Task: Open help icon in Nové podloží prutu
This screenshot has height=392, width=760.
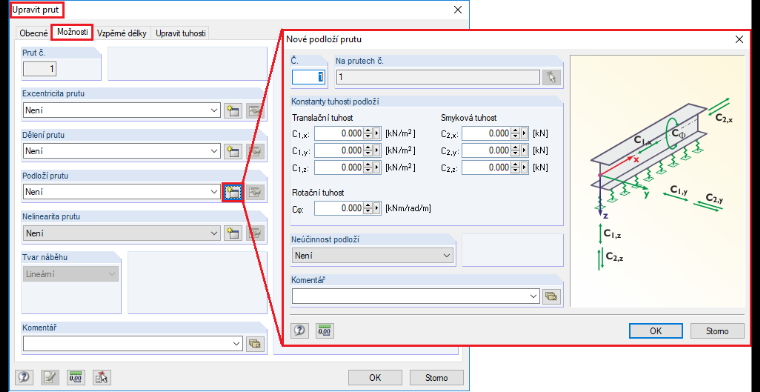Action: (300, 330)
